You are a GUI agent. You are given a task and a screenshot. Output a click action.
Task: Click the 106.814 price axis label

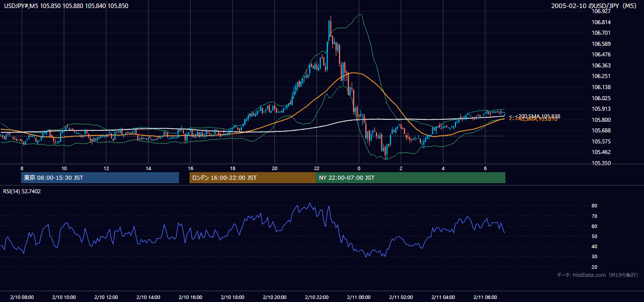tap(601, 22)
